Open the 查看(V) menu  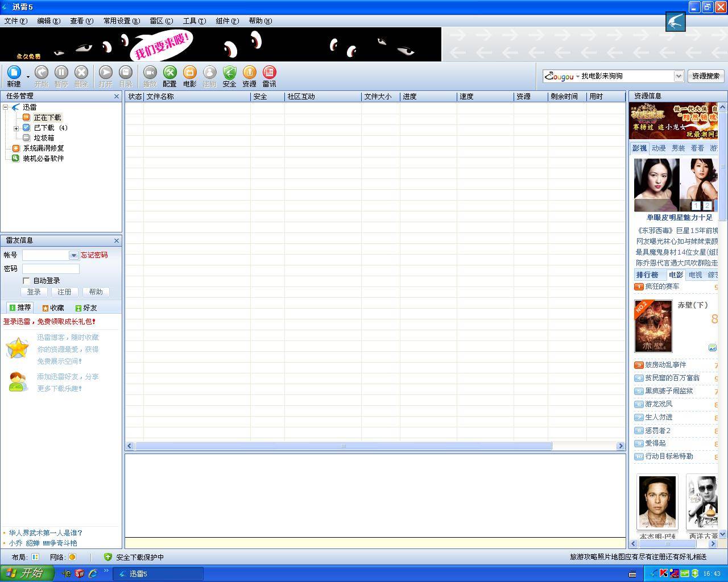(81, 21)
